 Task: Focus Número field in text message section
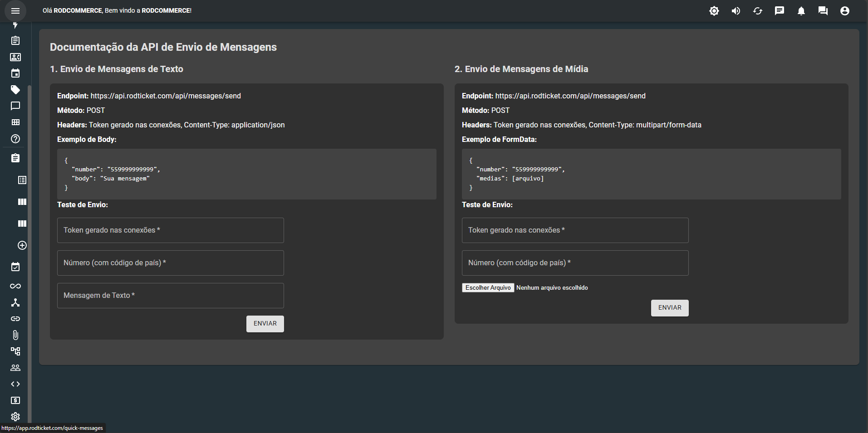[x=171, y=263]
